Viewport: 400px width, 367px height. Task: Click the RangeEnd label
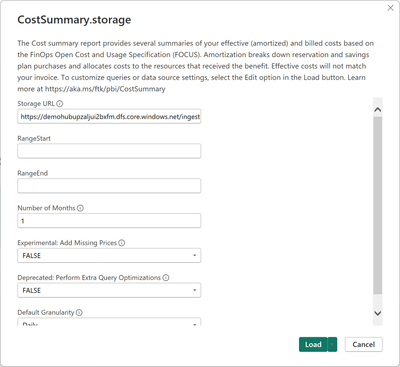(x=33, y=173)
